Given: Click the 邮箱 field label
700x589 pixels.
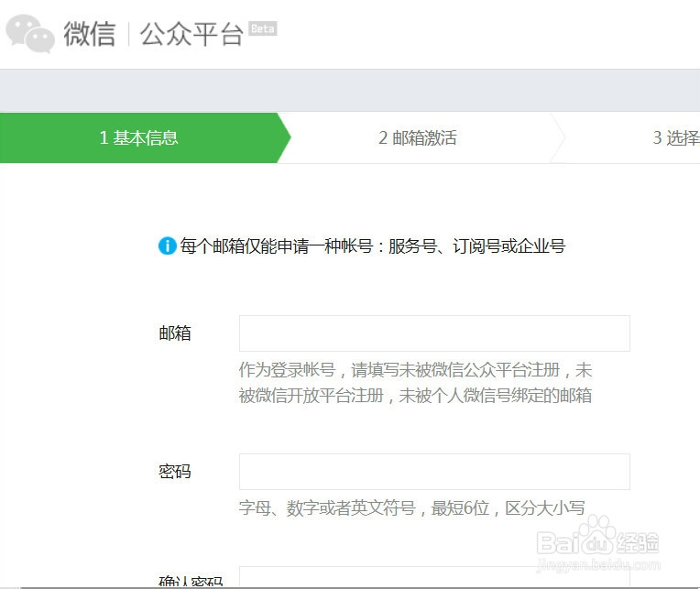Looking at the screenshot, I should click(x=175, y=333).
